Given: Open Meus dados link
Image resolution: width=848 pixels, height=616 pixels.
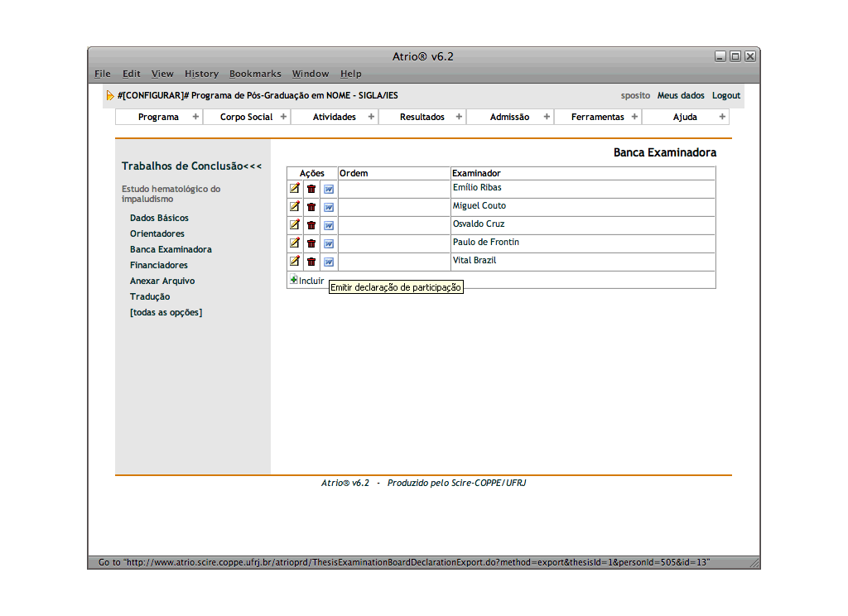Looking at the screenshot, I should tap(681, 96).
